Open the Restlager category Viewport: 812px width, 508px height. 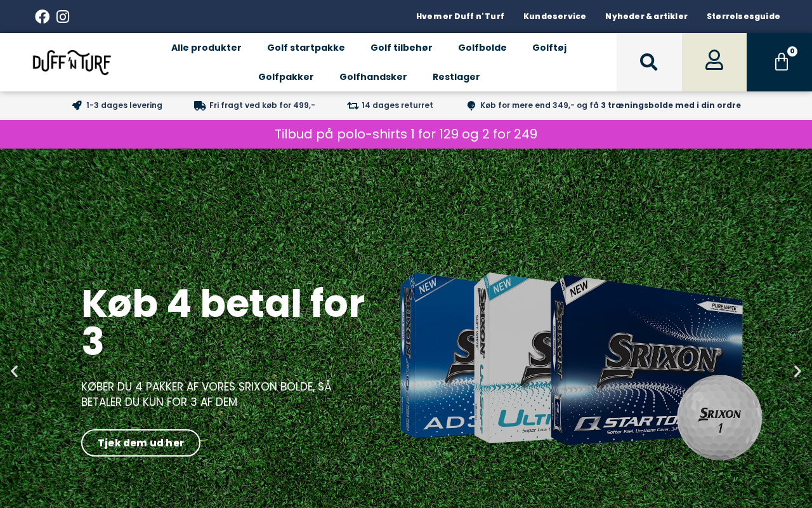pos(456,77)
